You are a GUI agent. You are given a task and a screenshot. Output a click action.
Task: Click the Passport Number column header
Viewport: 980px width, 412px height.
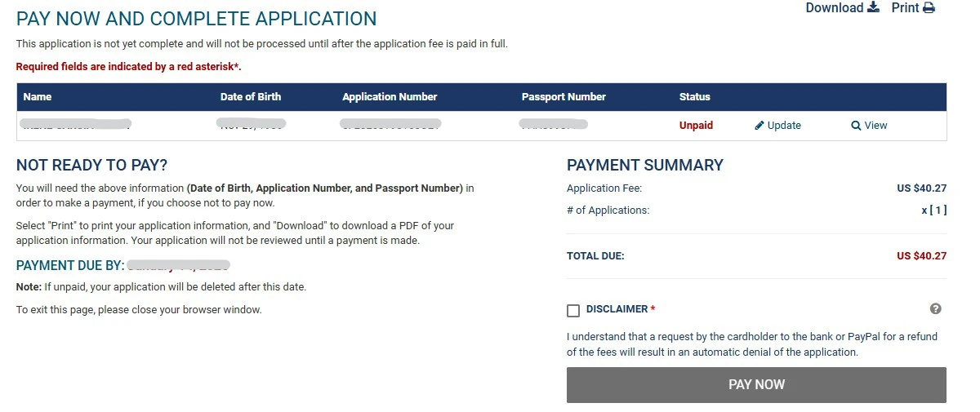point(563,97)
